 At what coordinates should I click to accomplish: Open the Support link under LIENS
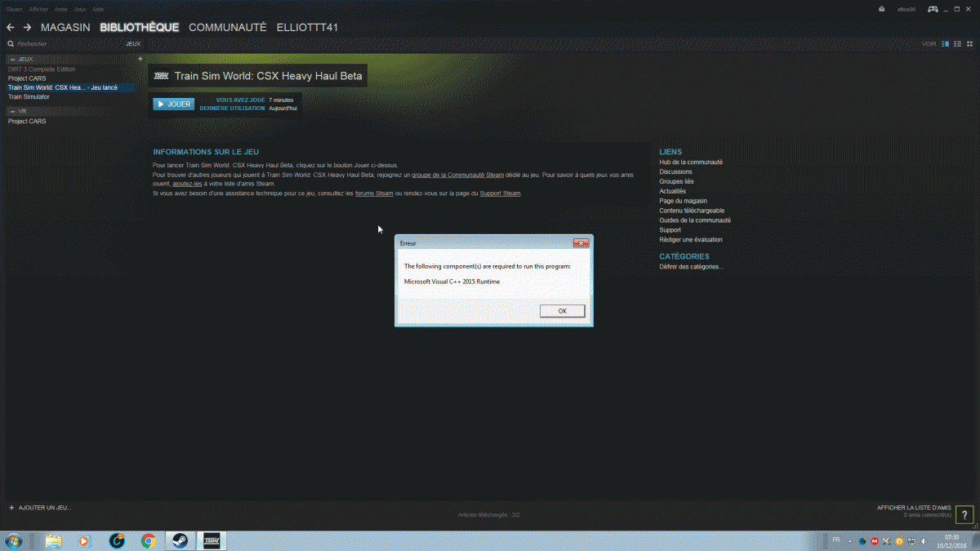click(x=670, y=230)
